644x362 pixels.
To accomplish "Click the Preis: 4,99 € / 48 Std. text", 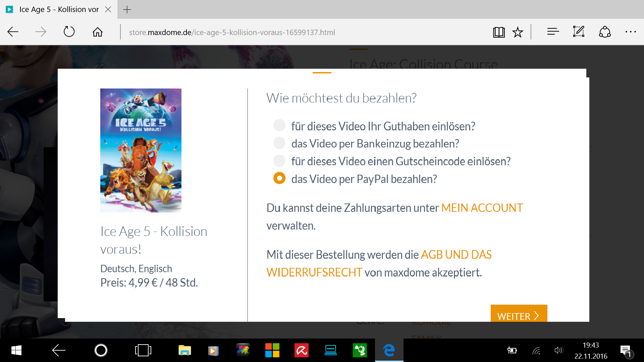I will [x=149, y=283].
